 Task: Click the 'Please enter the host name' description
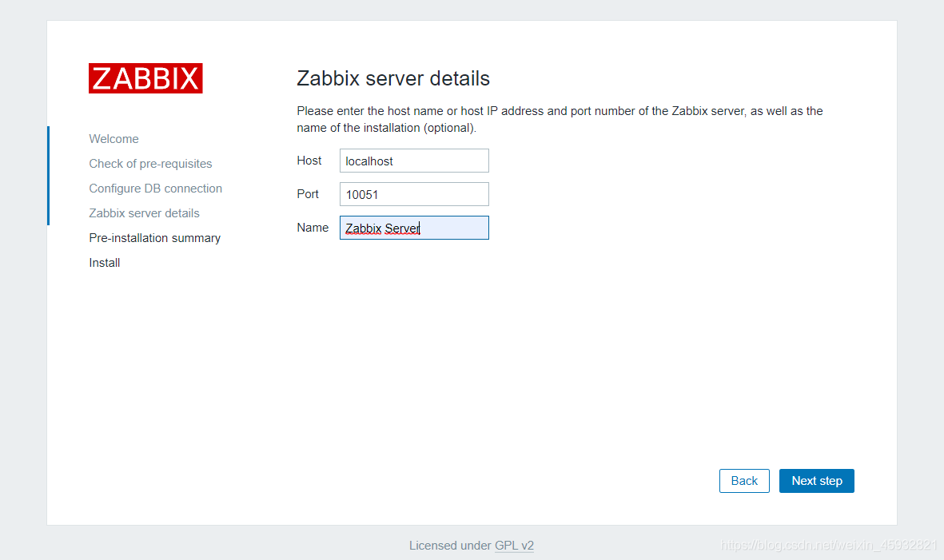coord(560,119)
